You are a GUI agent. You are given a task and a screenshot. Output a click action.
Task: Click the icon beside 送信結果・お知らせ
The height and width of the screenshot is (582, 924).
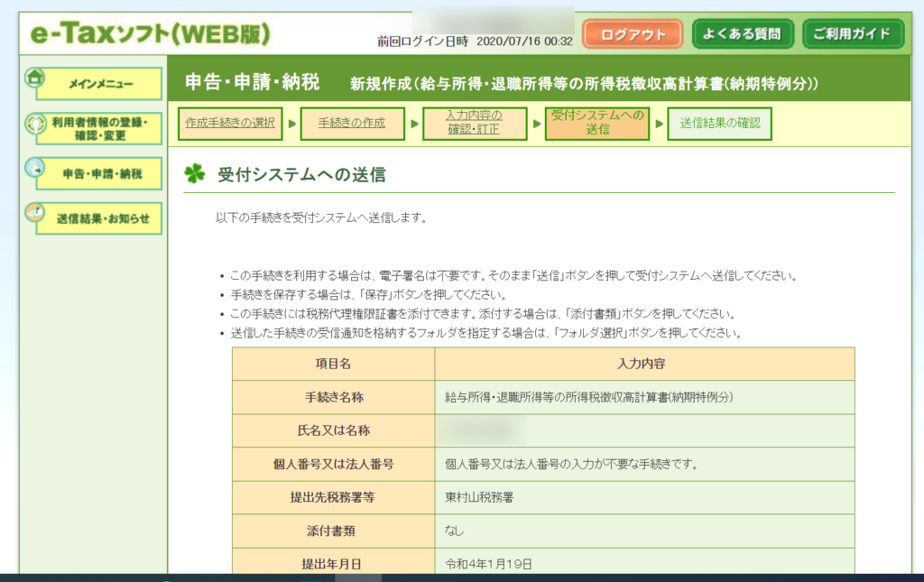[35, 214]
